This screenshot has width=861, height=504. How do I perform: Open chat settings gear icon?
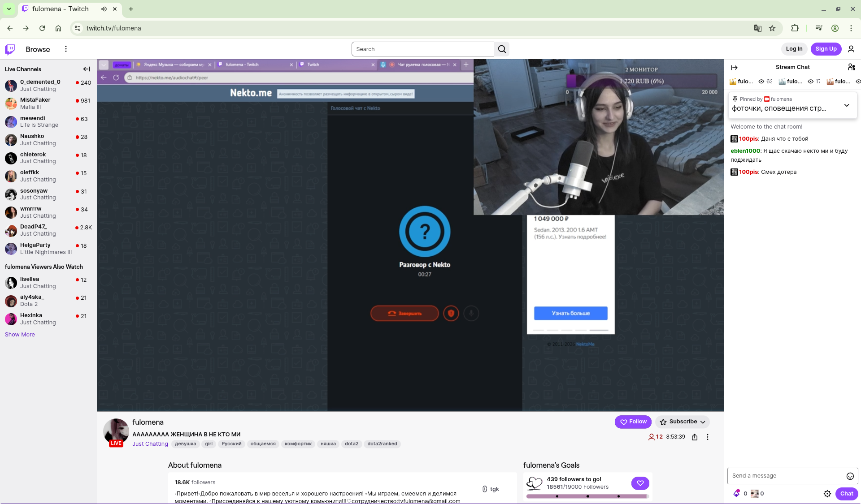pos(827,494)
